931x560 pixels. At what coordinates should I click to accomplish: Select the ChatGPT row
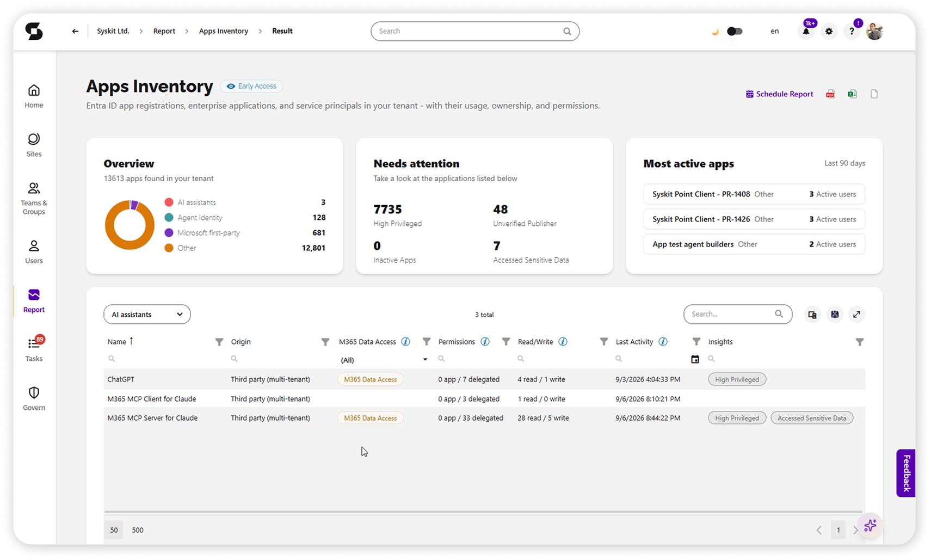[x=484, y=379]
